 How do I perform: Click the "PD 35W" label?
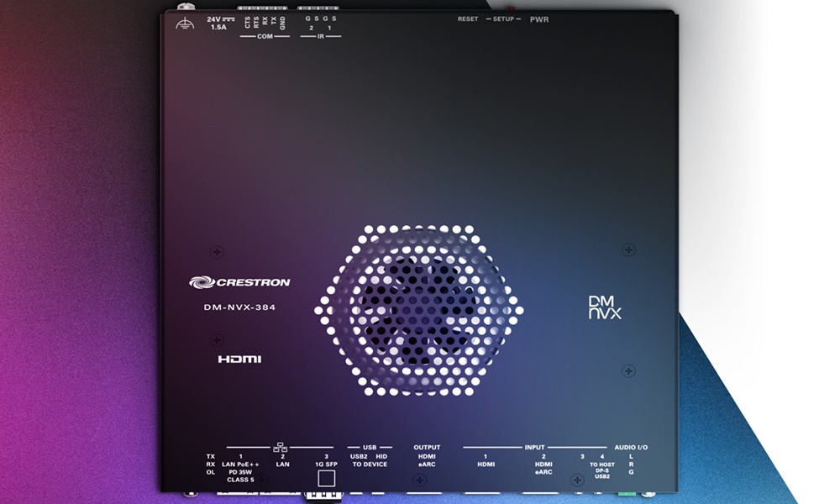pyautogui.click(x=240, y=472)
